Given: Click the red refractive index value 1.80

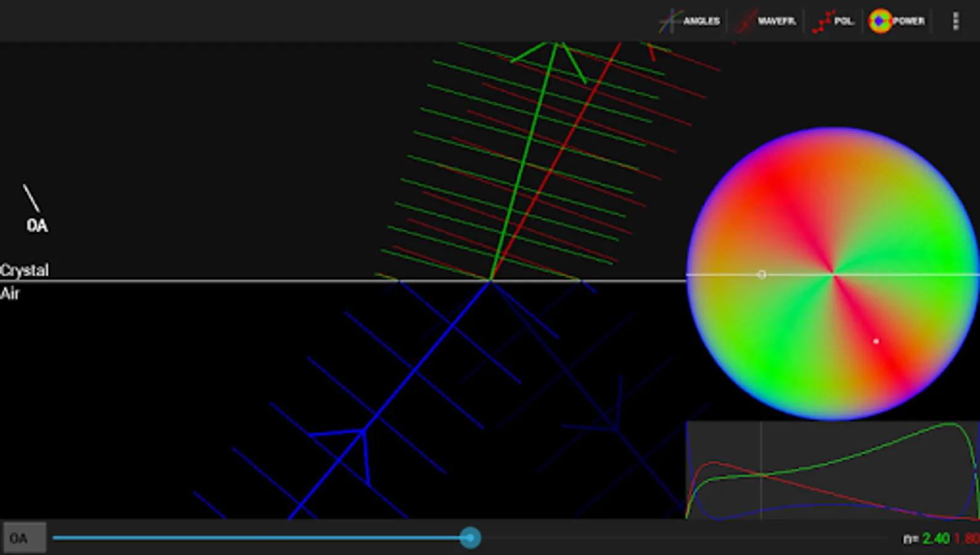Looking at the screenshot, I should point(967,538).
